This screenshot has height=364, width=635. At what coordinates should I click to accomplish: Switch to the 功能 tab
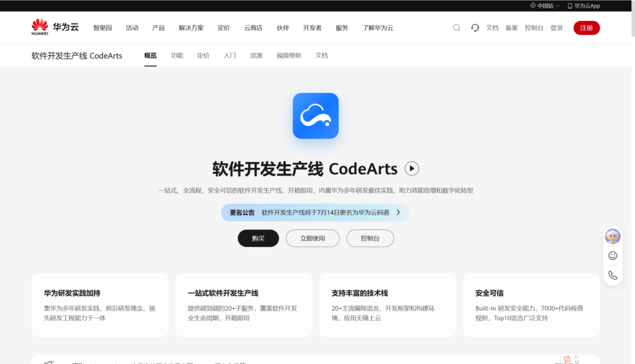point(177,55)
